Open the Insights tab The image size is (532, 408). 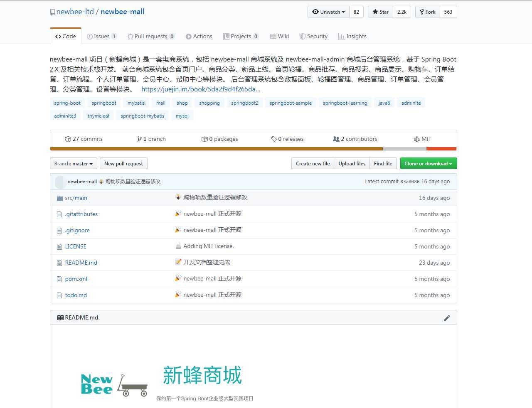(352, 36)
